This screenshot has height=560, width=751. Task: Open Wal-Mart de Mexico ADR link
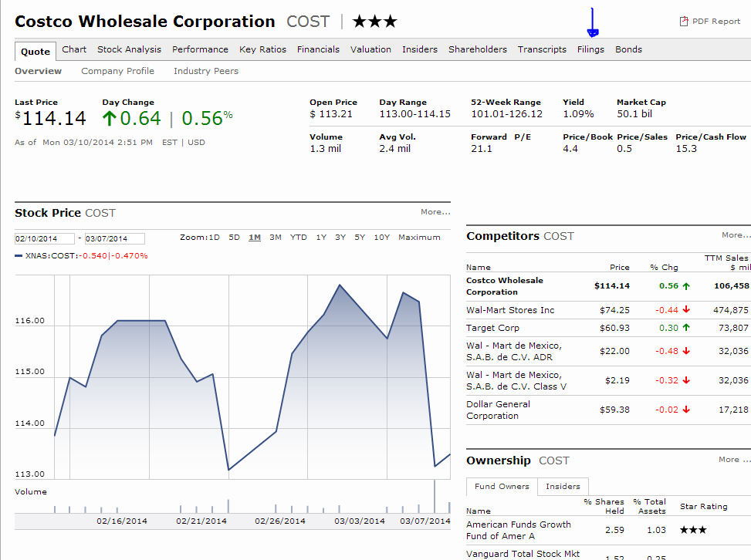[x=514, y=351]
